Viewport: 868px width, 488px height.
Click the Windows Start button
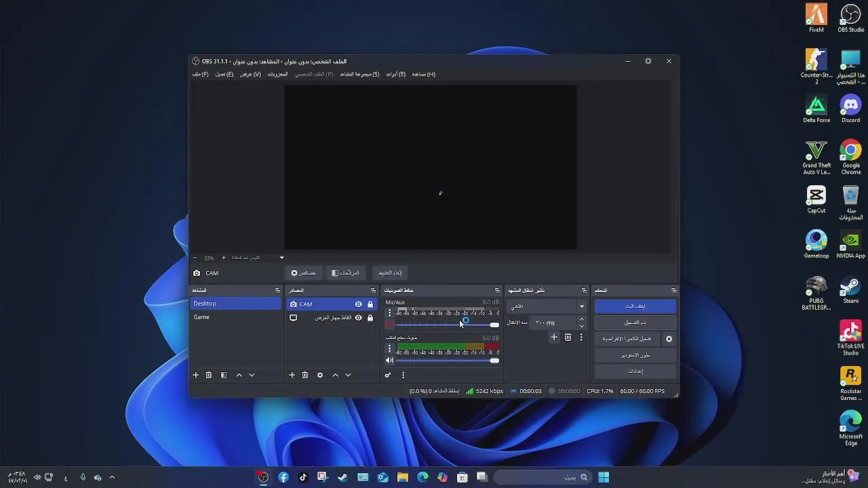coord(604,477)
